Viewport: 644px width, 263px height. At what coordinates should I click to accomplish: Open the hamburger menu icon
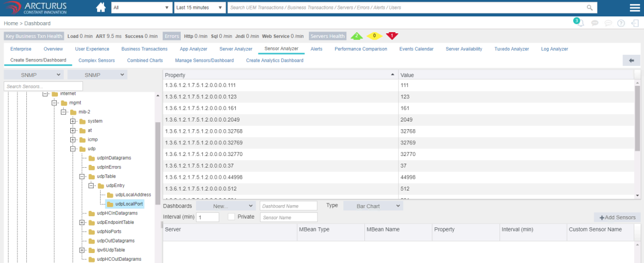pyautogui.click(x=635, y=8)
